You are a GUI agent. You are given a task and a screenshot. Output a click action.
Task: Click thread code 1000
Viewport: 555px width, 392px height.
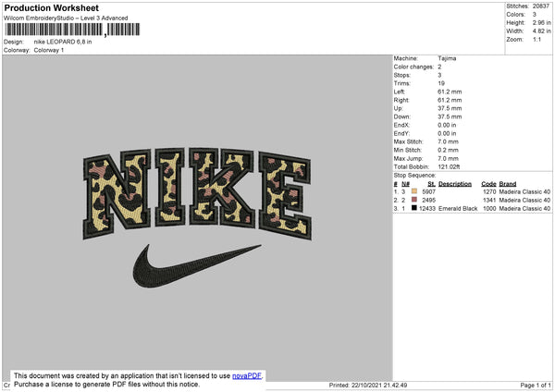coord(489,209)
